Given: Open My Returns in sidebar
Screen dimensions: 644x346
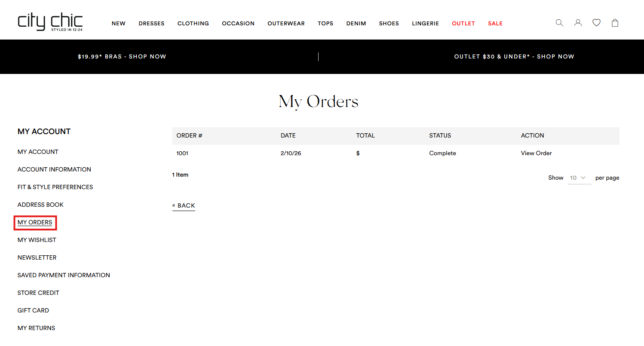Looking at the screenshot, I should click(36, 328).
